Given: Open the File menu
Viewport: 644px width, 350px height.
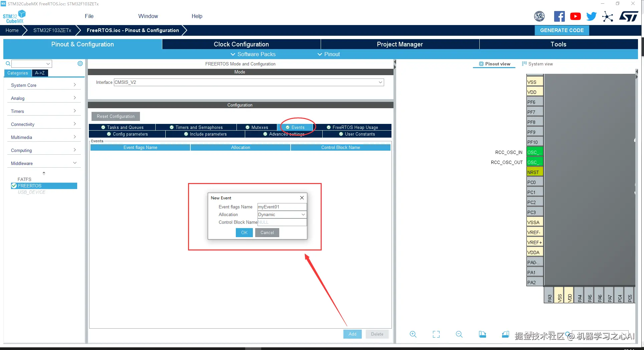Looking at the screenshot, I should (89, 16).
